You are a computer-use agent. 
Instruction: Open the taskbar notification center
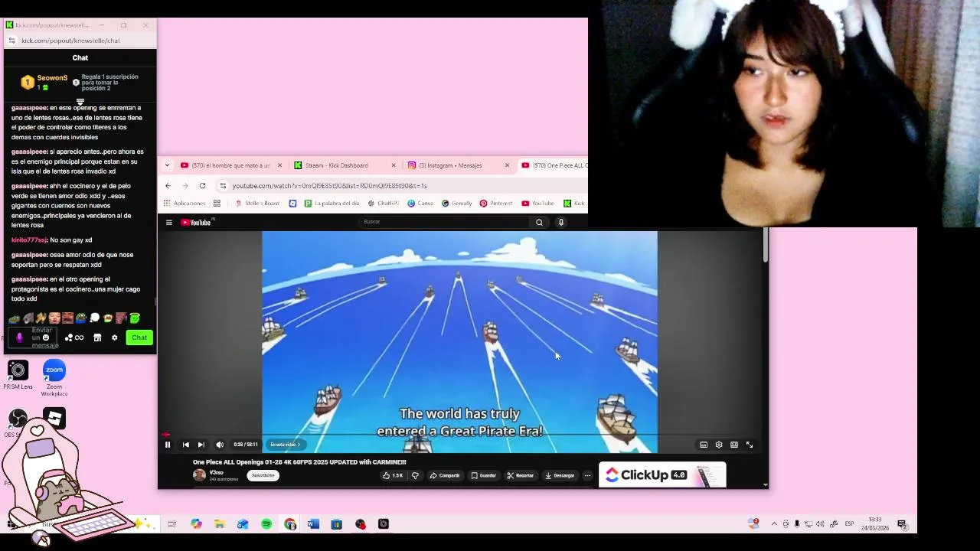pos(902,524)
